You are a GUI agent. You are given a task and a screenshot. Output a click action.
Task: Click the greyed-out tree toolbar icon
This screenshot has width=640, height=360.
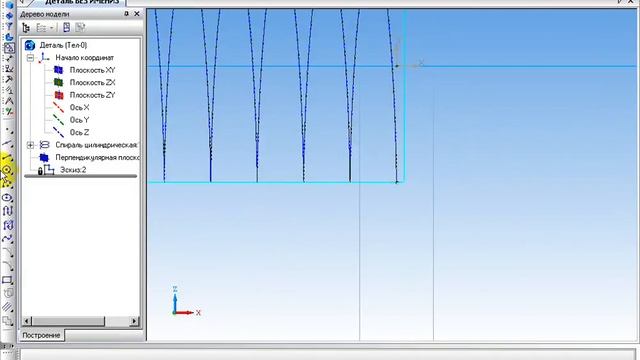(x=81, y=28)
